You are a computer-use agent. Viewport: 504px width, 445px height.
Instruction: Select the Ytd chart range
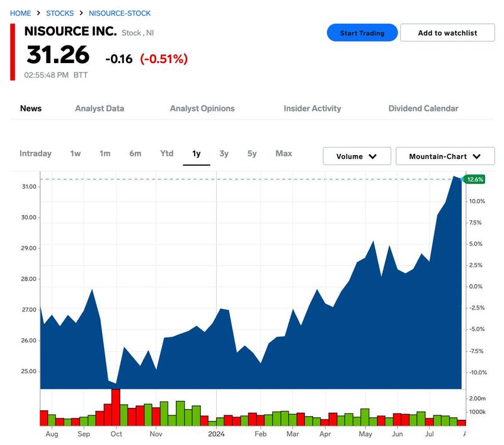[x=167, y=153]
